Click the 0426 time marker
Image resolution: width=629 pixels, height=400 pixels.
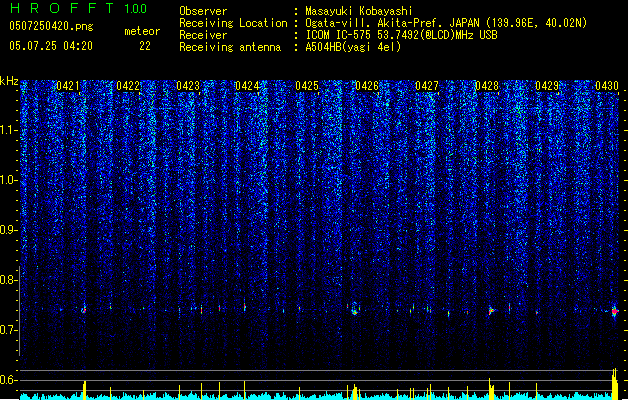coord(367,86)
